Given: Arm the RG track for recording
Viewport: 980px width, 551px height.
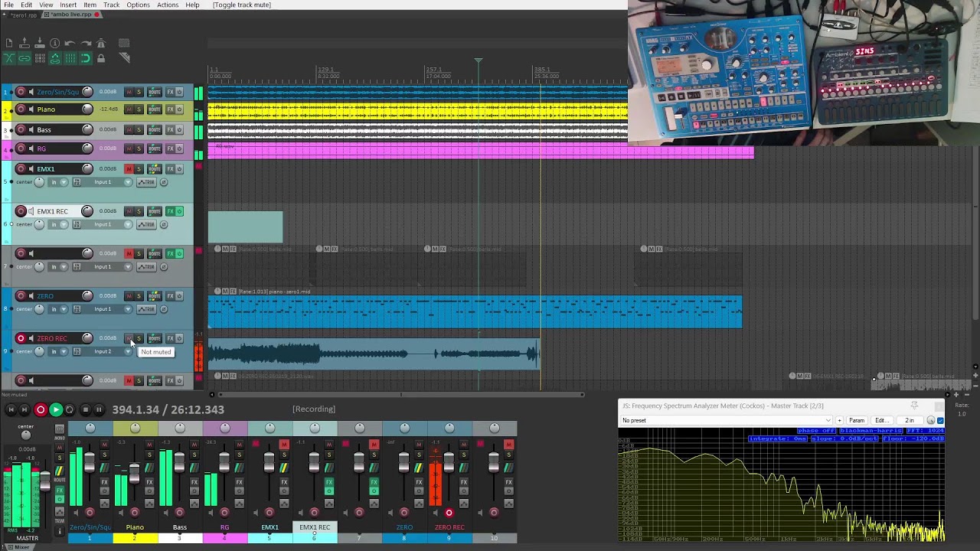Looking at the screenshot, I should coord(21,148).
